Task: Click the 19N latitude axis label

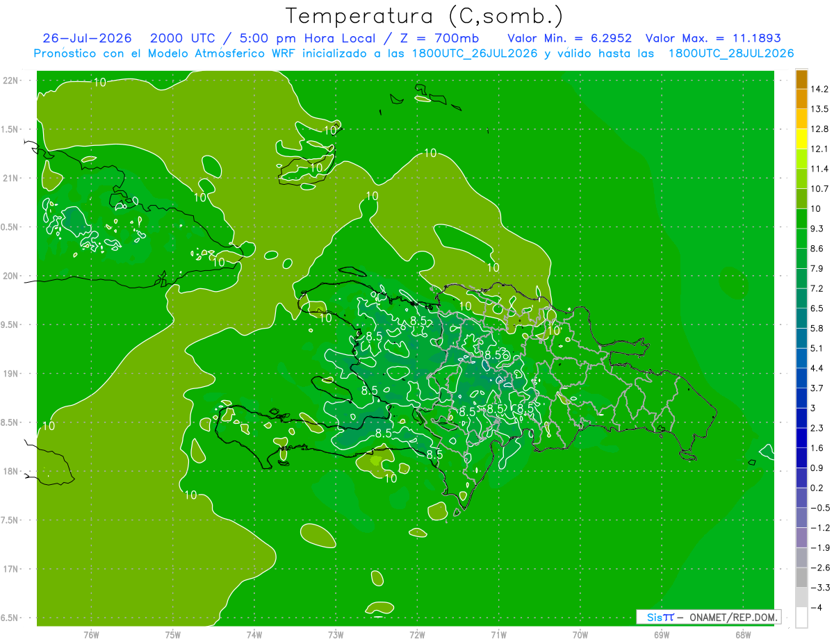Action: coord(11,374)
